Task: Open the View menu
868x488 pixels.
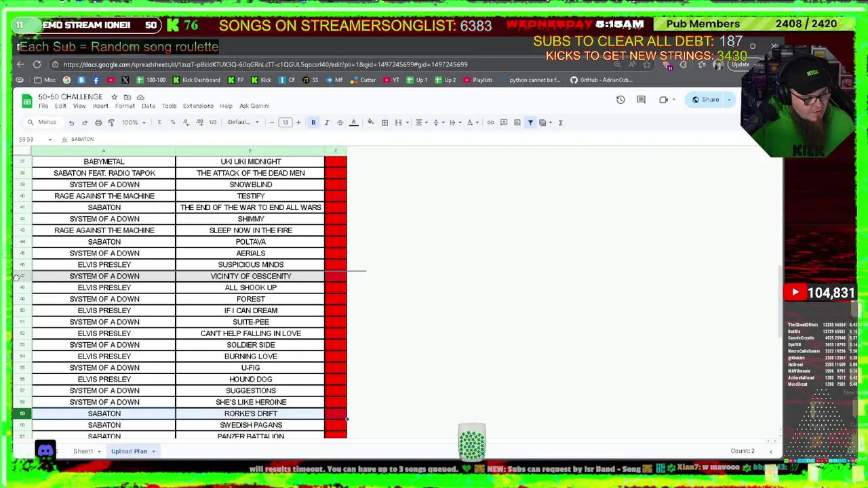Action: 79,106
